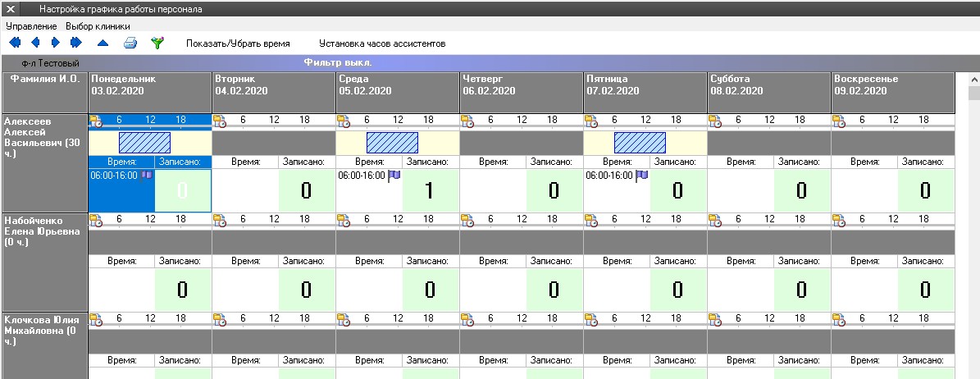This screenshot has width=980, height=379.
Task: Click Установка часов ассистентов button
Action: coord(381,43)
